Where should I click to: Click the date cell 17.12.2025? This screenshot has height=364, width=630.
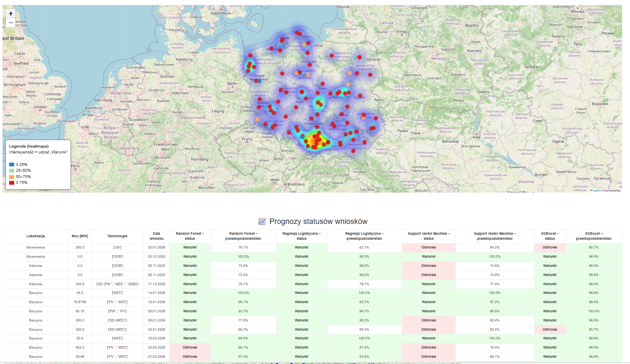[156, 284]
